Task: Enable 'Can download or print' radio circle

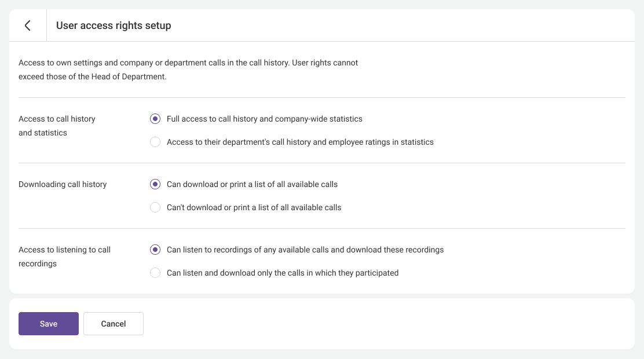Action: (155, 184)
